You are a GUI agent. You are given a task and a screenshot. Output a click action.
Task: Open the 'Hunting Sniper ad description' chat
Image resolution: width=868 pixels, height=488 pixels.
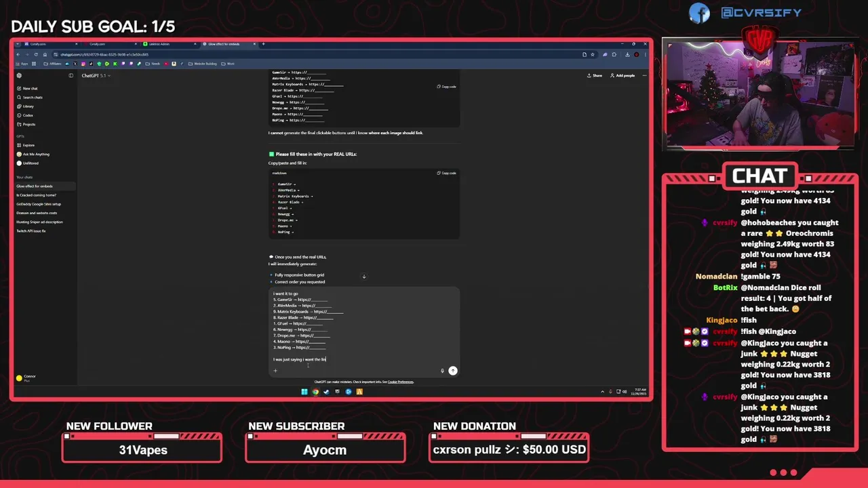pos(39,222)
